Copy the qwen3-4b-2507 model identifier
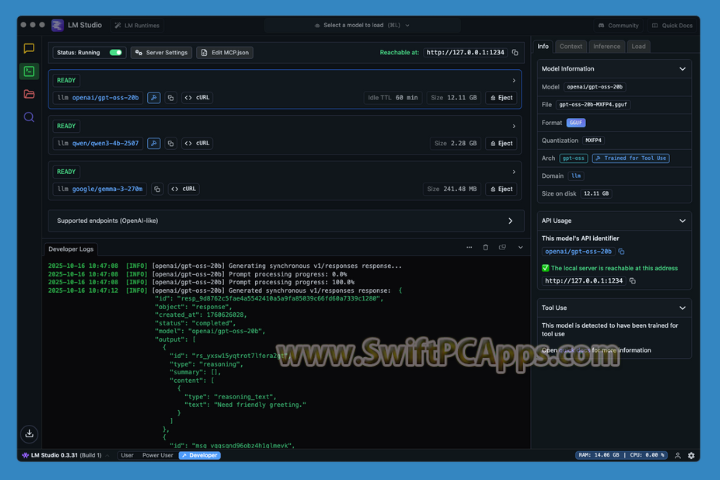The width and height of the screenshot is (720, 480). 171,143
